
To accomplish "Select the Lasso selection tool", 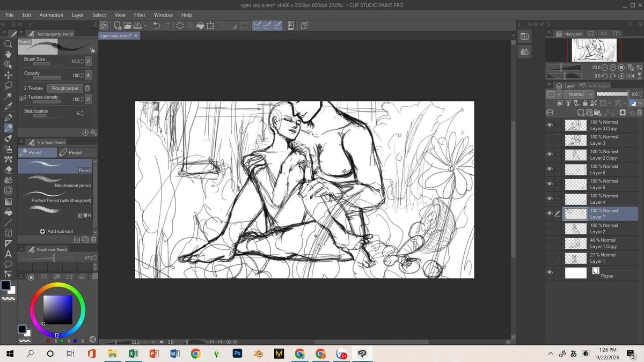I will click(8, 85).
